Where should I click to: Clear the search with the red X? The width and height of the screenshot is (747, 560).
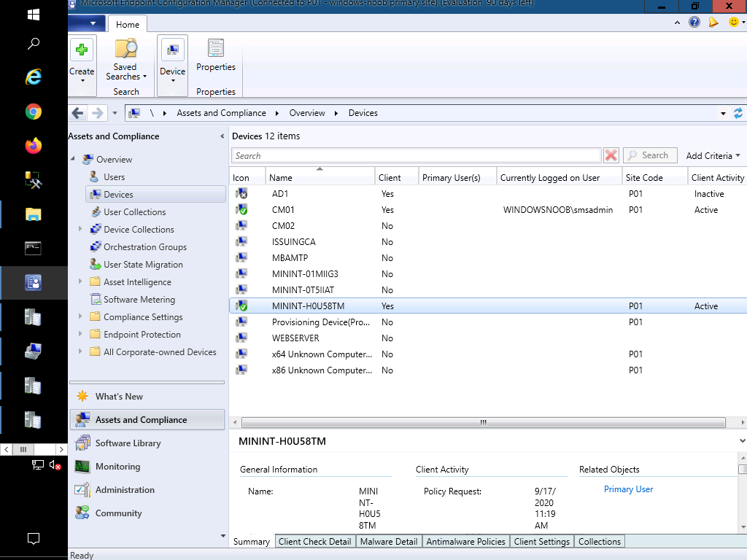[x=611, y=155]
